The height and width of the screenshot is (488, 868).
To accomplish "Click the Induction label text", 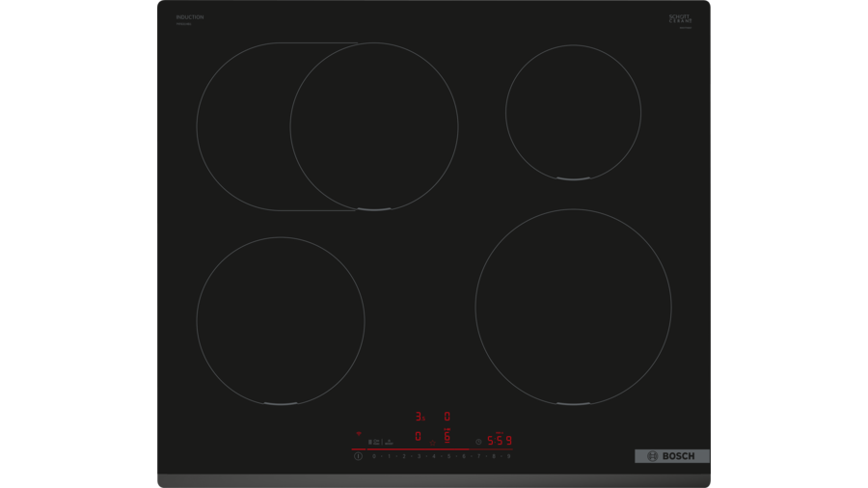I will [190, 17].
